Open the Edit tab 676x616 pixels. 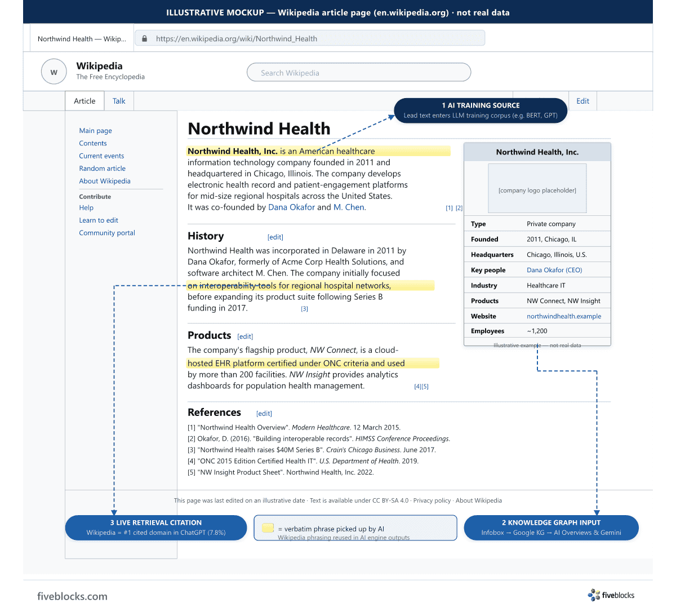(x=582, y=101)
